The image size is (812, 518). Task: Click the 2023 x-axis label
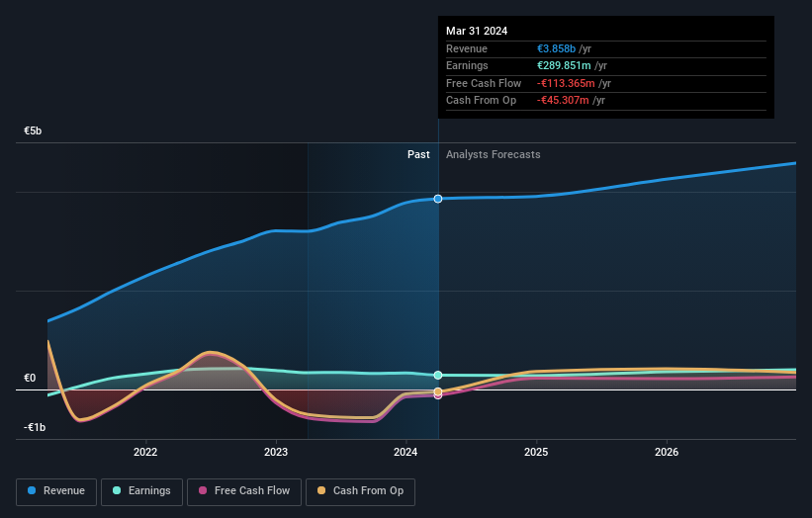coord(276,452)
